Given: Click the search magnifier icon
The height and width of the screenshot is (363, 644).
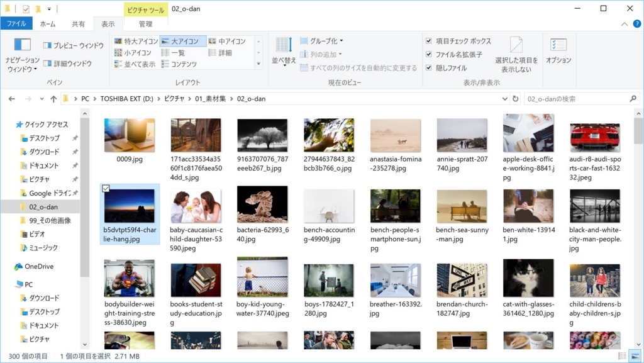Looking at the screenshot, I should click(633, 99).
